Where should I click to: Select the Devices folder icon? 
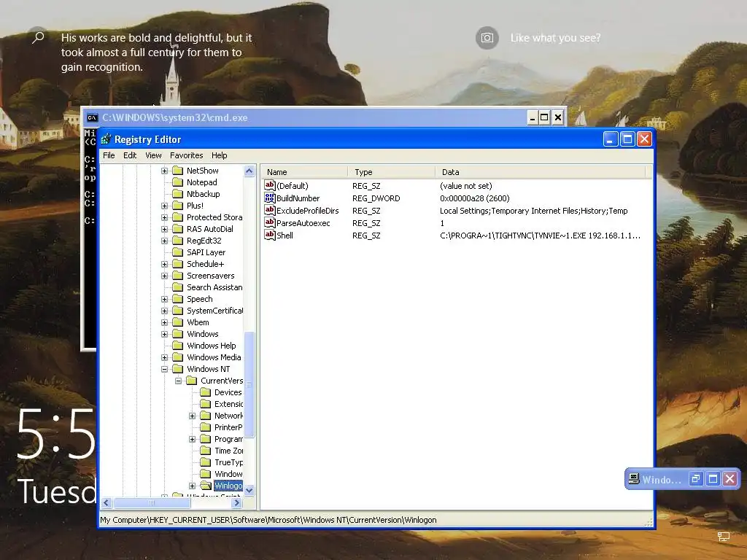[x=205, y=392]
